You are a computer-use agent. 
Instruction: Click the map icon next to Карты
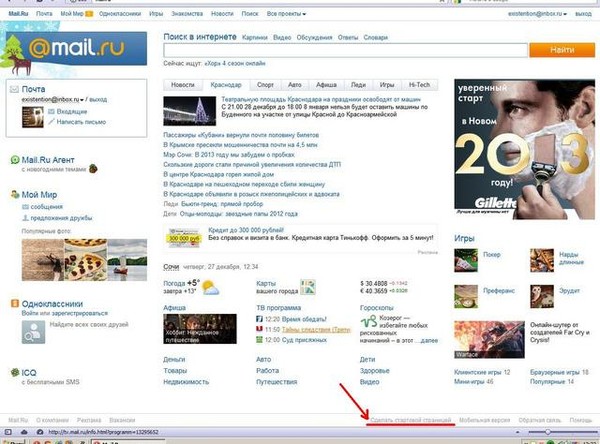308,287
